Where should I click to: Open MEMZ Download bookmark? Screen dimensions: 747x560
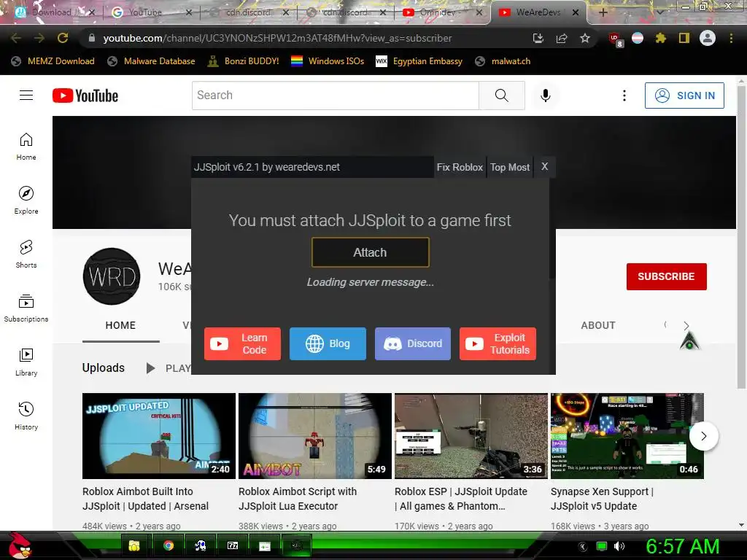point(53,61)
